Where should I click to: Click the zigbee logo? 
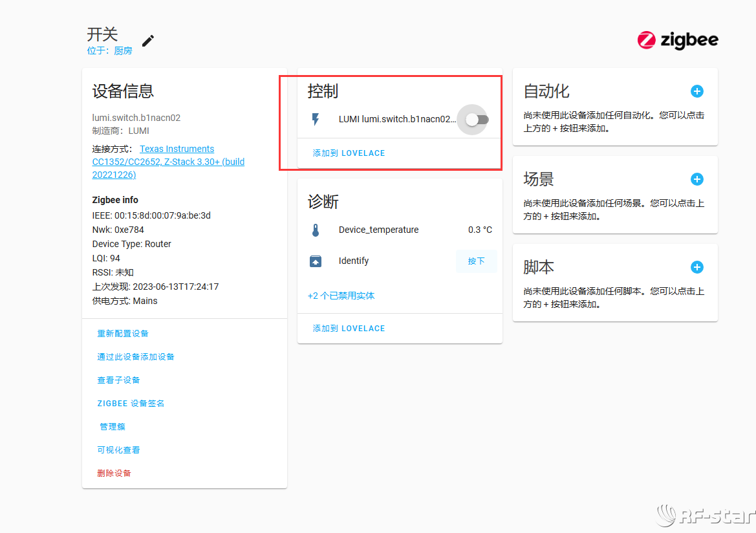(x=677, y=40)
